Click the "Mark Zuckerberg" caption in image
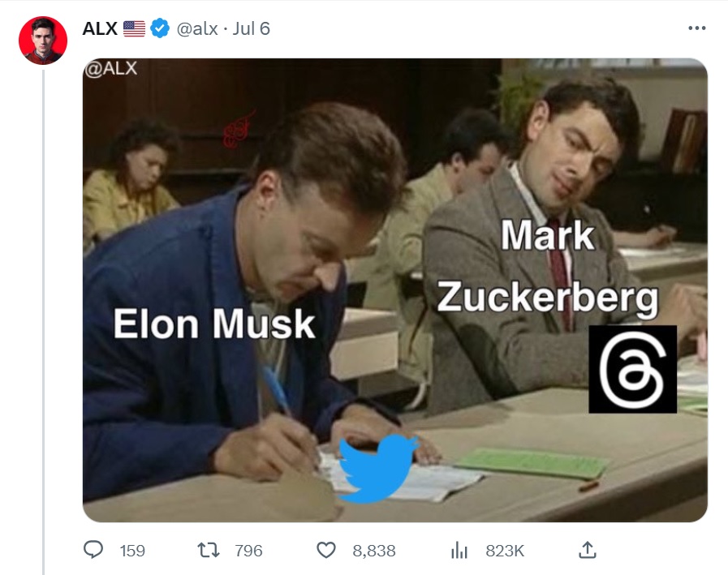 pos(548,268)
